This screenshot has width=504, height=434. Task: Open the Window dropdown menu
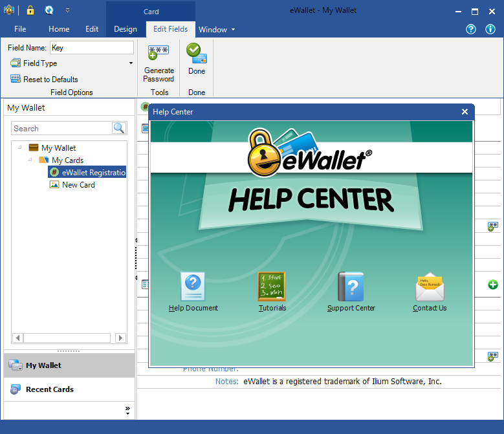(x=217, y=30)
